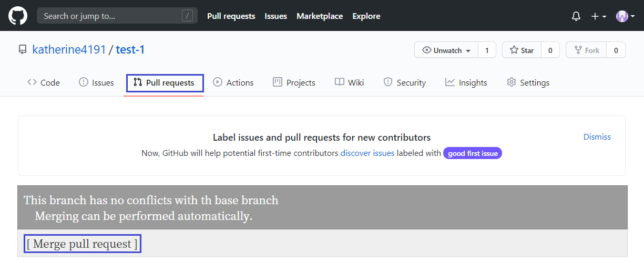Viewport: 644px width, 263px height.
Task: Click the slash shortcut key icon in search
Action: [x=188, y=16]
